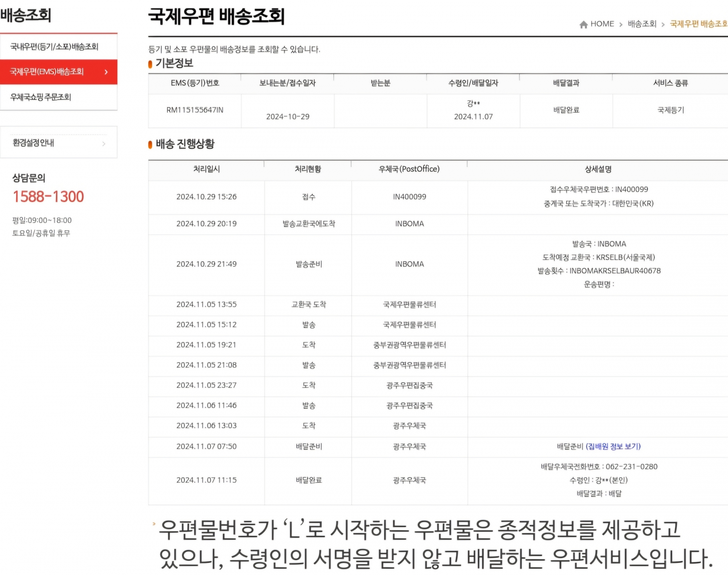Click the 환경설정안내 panel label
The height and width of the screenshot is (575, 728).
pyautogui.click(x=33, y=143)
